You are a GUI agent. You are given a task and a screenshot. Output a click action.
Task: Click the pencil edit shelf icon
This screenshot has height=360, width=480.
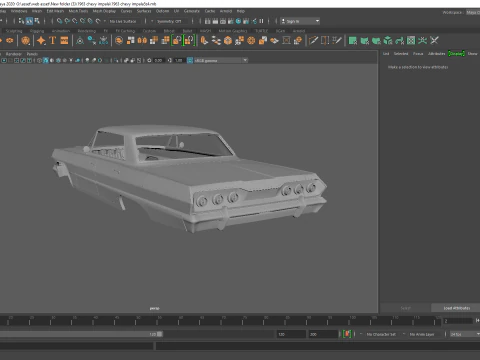tap(313, 41)
